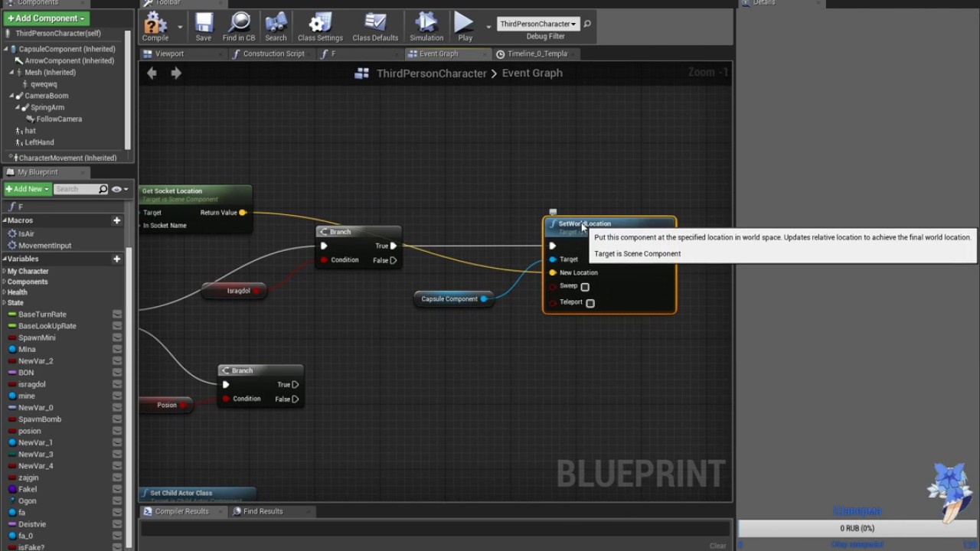Select the Ogon variable
The height and width of the screenshot is (551, 980).
27,501
